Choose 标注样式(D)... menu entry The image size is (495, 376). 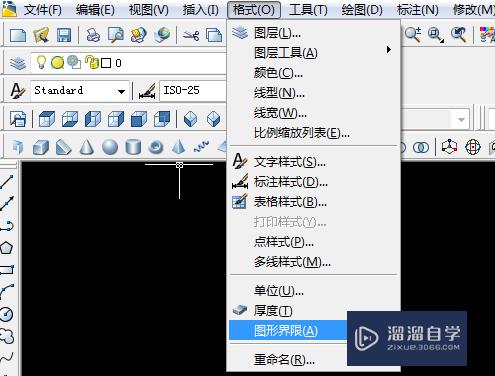coord(313,182)
